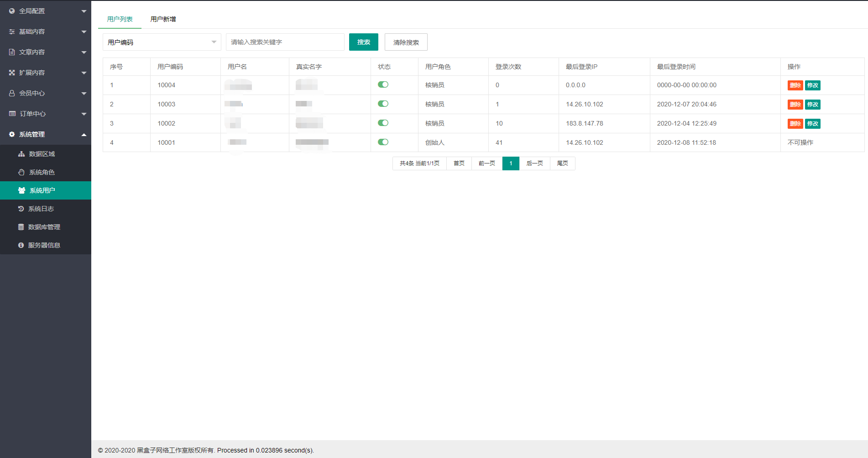The width and height of the screenshot is (868, 458).
Task: Expand 文章内容 menu arrow
Action: click(x=84, y=52)
